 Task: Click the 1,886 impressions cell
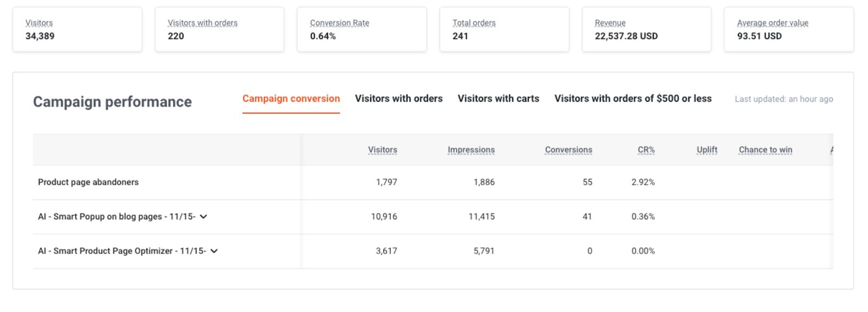pyautogui.click(x=484, y=182)
